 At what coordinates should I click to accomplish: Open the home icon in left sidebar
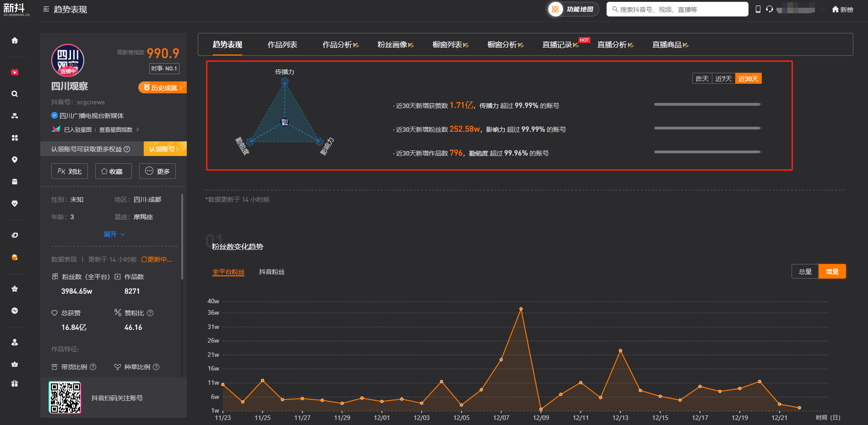pos(15,40)
